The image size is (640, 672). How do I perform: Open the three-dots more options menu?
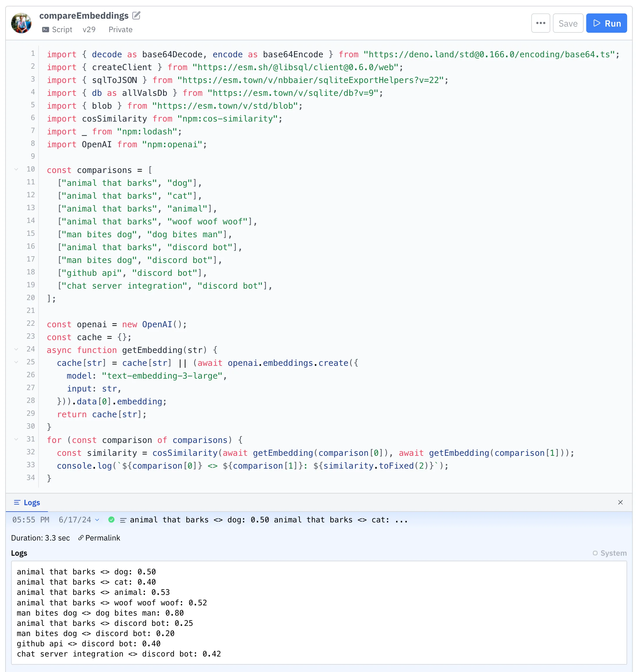pos(540,23)
